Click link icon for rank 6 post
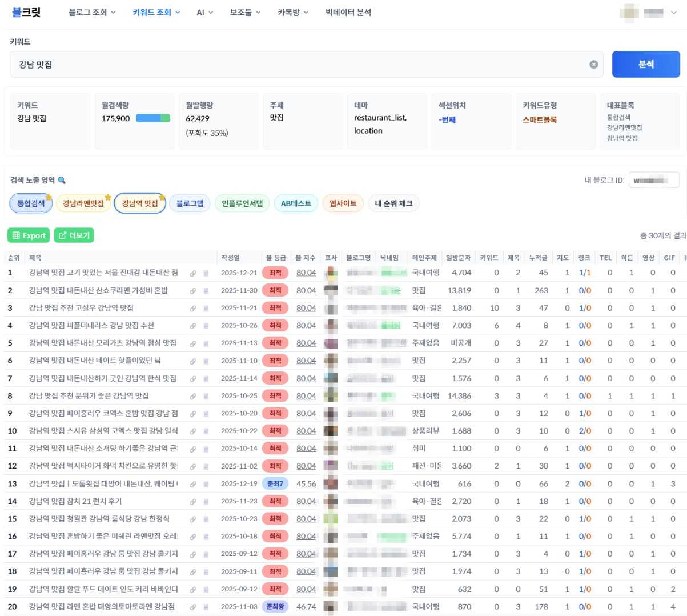 (193, 361)
